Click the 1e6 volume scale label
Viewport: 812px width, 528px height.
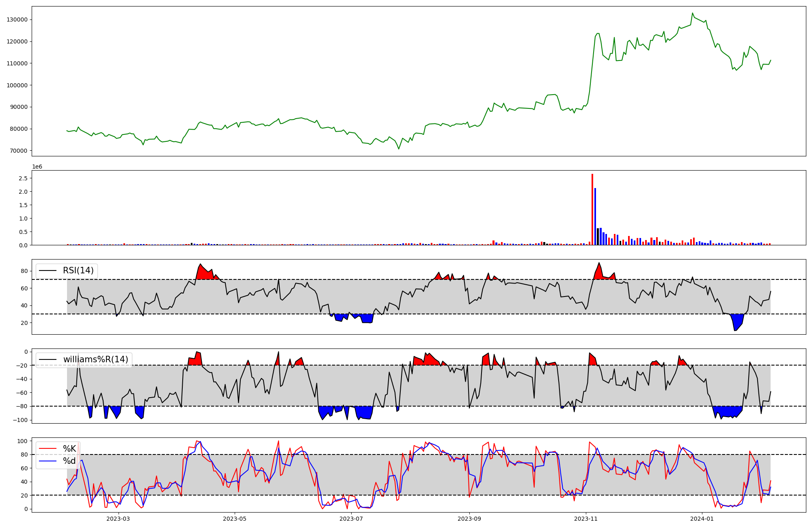click(37, 167)
